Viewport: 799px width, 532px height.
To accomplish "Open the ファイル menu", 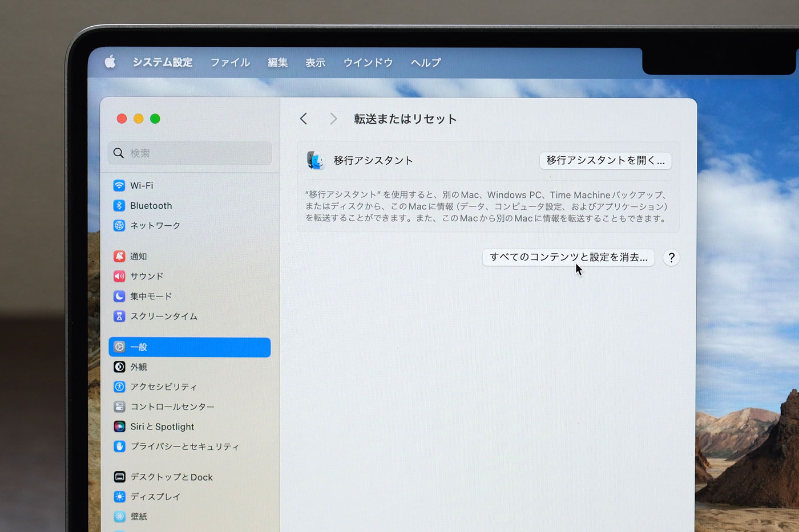I will [230, 62].
